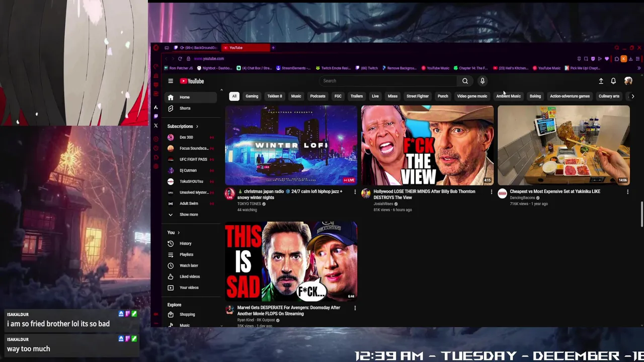Select the Baking filter chip
The image size is (644, 362).
(535, 96)
